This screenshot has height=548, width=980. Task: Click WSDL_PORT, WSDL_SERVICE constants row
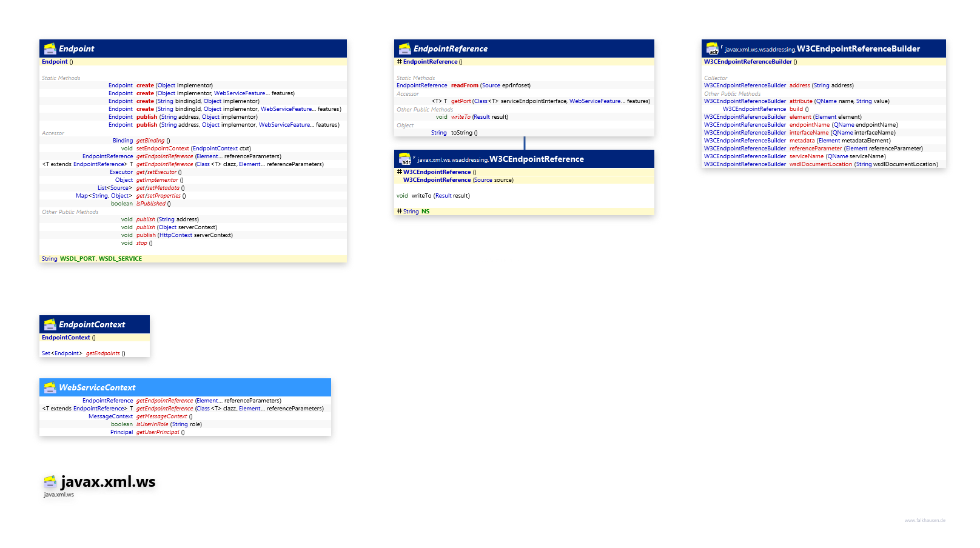[193, 259]
